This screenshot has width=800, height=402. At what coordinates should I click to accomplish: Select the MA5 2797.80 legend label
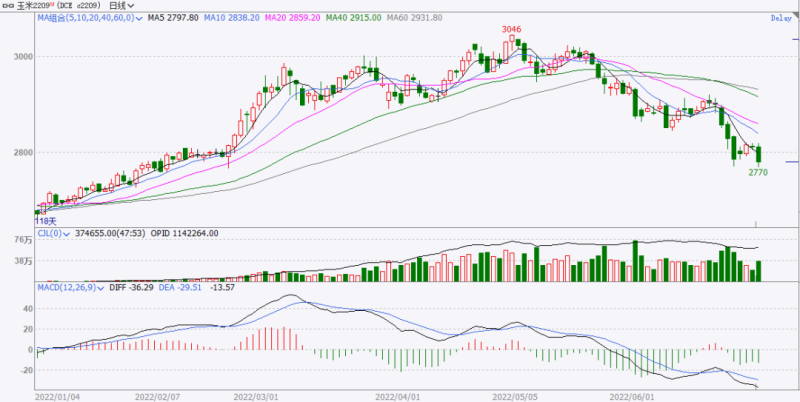pyautogui.click(x=172, y=18)
